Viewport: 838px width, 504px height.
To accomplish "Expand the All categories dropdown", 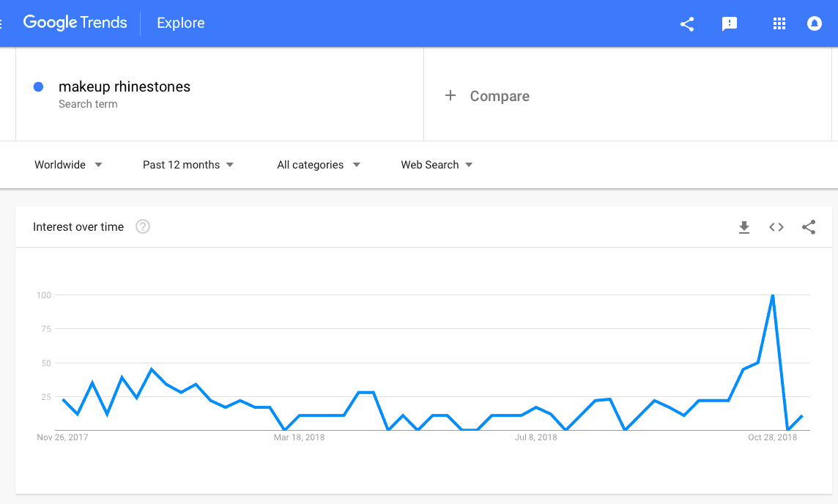I will click(x=319, y=165).
